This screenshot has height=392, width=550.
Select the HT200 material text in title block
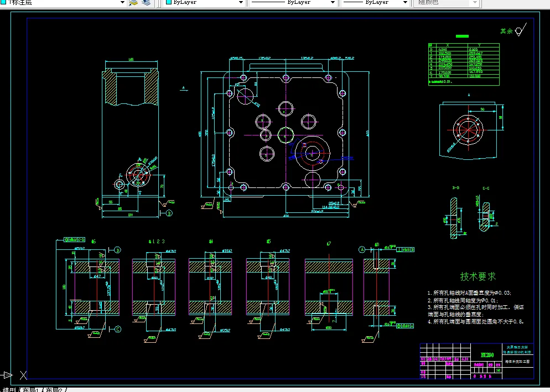pos(487,355)
